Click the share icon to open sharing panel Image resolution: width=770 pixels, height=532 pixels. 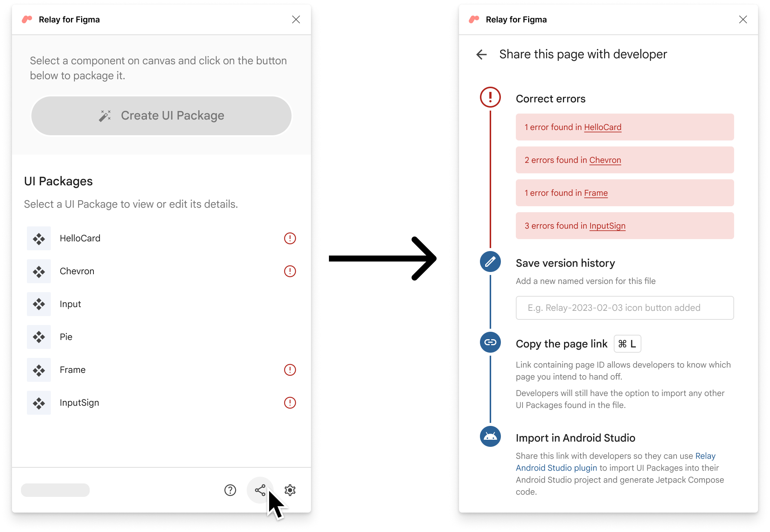(261, 490)
